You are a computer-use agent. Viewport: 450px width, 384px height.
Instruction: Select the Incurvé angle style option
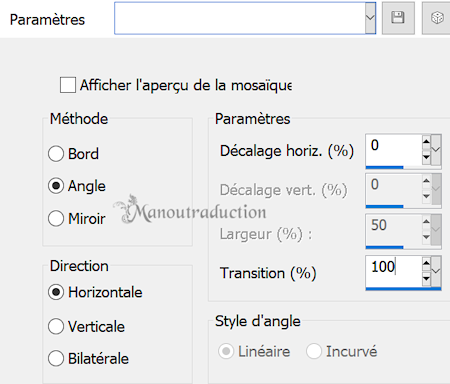coord(342,351)
